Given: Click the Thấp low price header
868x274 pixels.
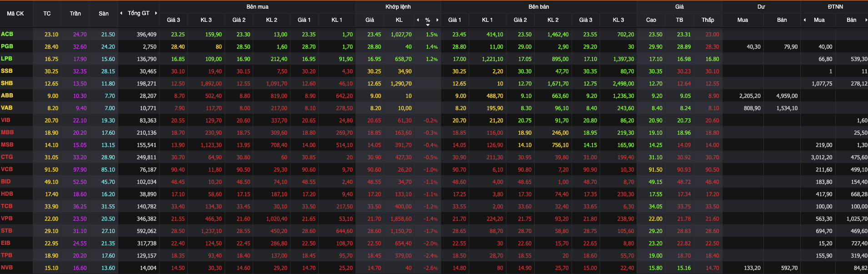Looking at the screenshot, I should [x=707, y=20].
